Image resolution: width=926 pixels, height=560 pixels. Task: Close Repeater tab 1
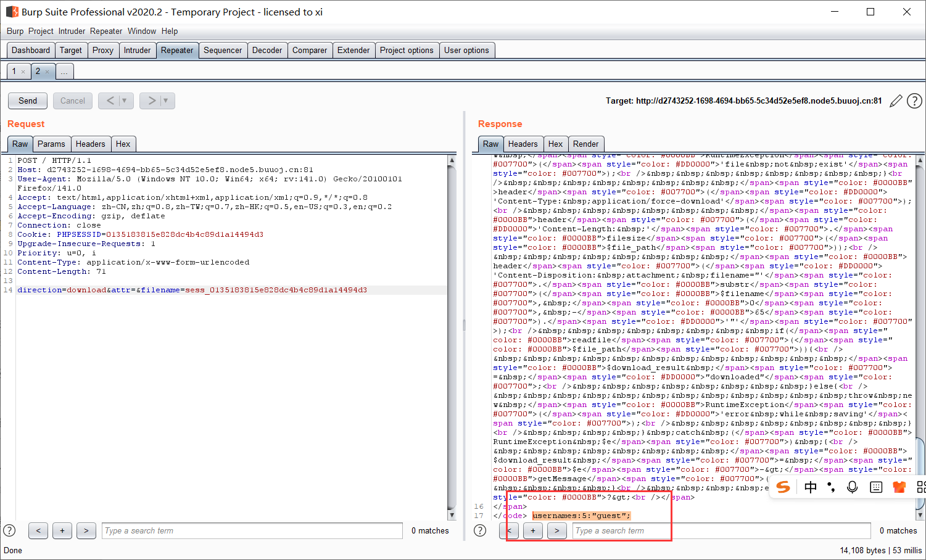point(23,72)
